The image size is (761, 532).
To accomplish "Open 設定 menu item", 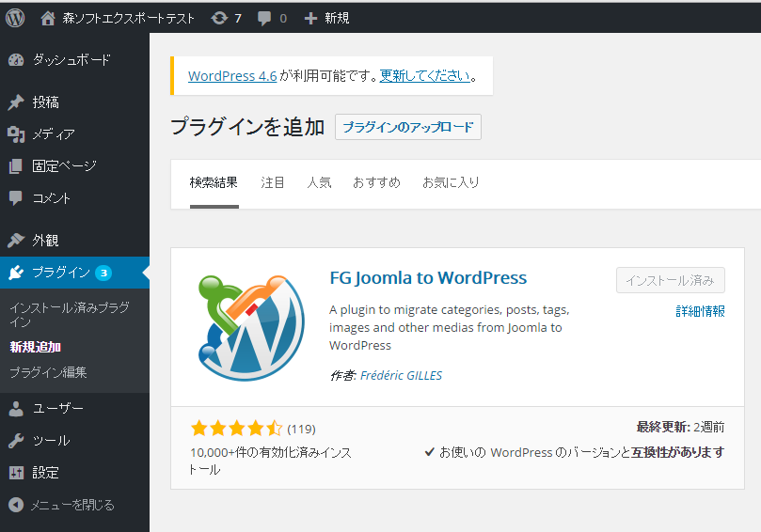I will (x=45, y=473).
